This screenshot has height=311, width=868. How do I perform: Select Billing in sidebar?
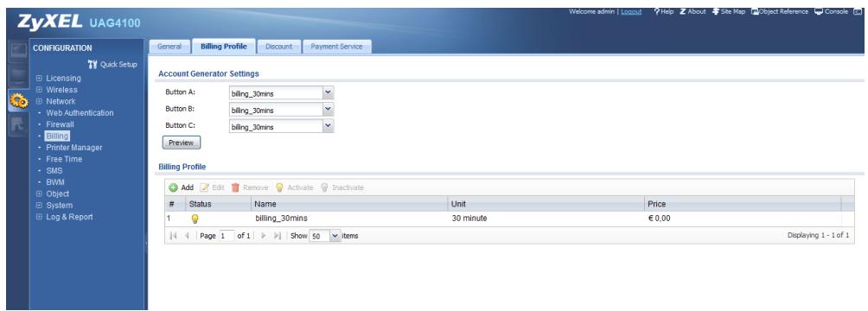click(58, 136)
